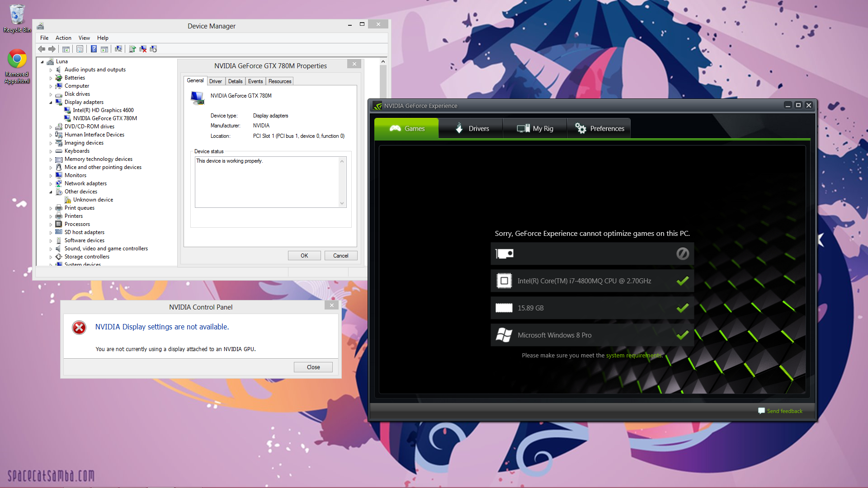Click the Send feedback link
This screenshot has width=868, height=488.
tap(784, 411)
